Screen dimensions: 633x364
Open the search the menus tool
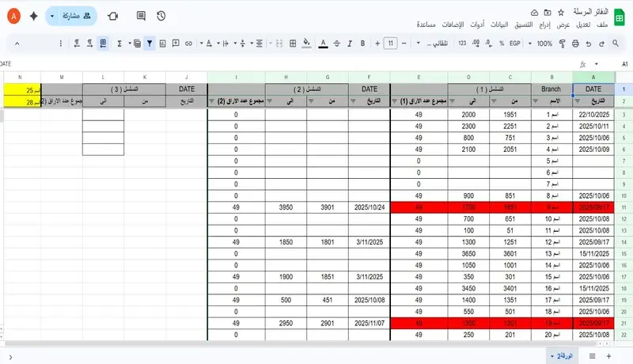click(616, 44)
